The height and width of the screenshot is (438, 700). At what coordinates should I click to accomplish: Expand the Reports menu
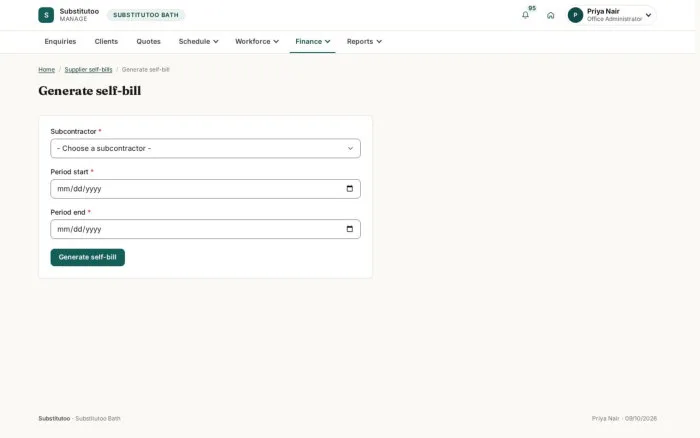click(x=364, y=42)
